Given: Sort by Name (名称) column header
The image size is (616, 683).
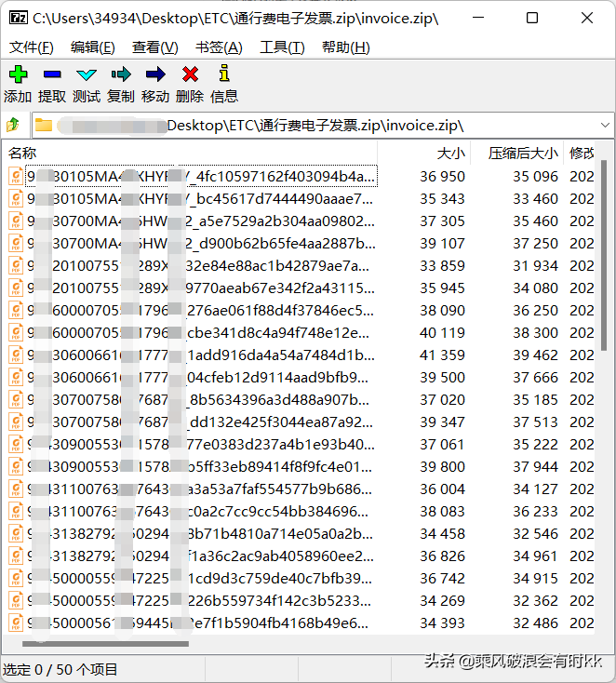Looking at the screenshot, I should point(22,154).
